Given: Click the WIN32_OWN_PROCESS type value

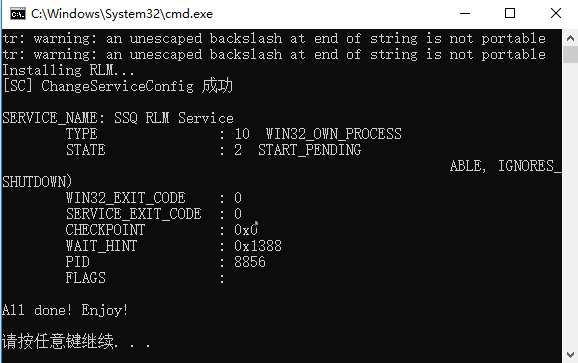Looking at the screenshot, I should tap(334, 134).
